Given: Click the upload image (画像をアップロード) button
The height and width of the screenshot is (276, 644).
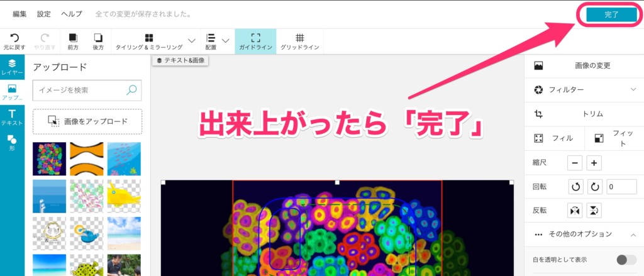Looking at the screenshot, I should 87,121.
